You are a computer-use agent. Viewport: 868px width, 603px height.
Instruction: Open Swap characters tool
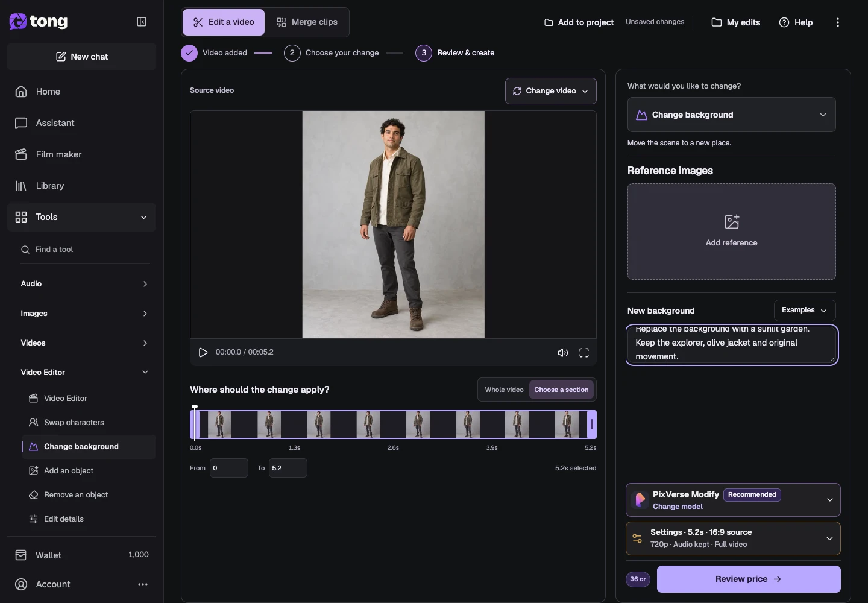(x=89, y=423)
